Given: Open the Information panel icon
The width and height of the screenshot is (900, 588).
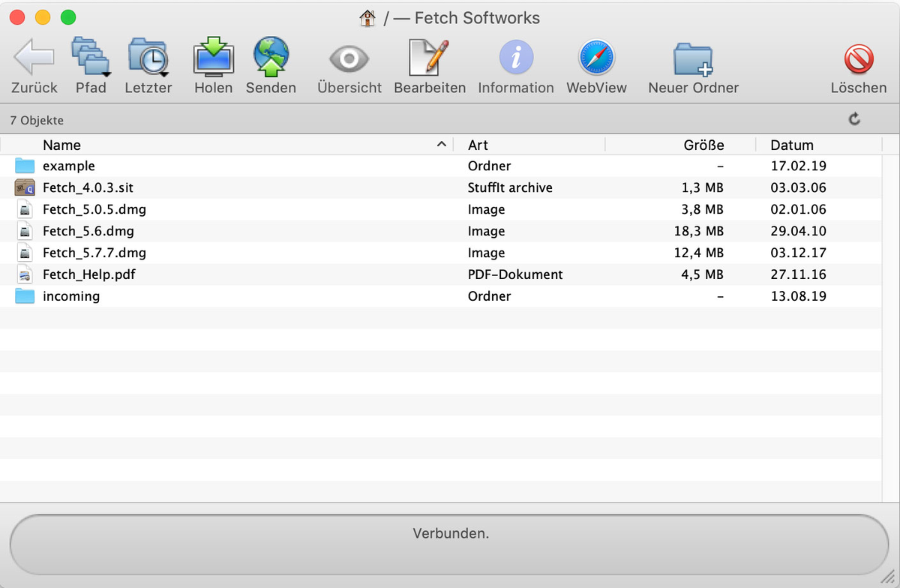Looking at the screenshot, I should 516,57.
